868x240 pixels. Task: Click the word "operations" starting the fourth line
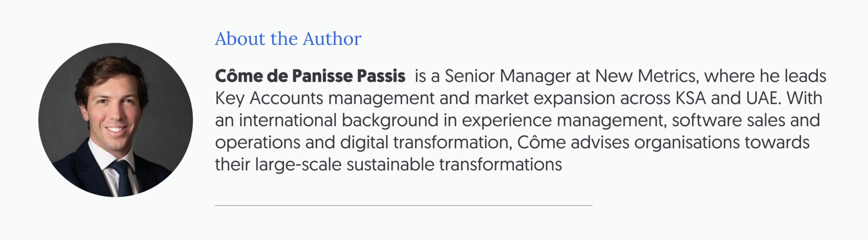pos(257,143)
